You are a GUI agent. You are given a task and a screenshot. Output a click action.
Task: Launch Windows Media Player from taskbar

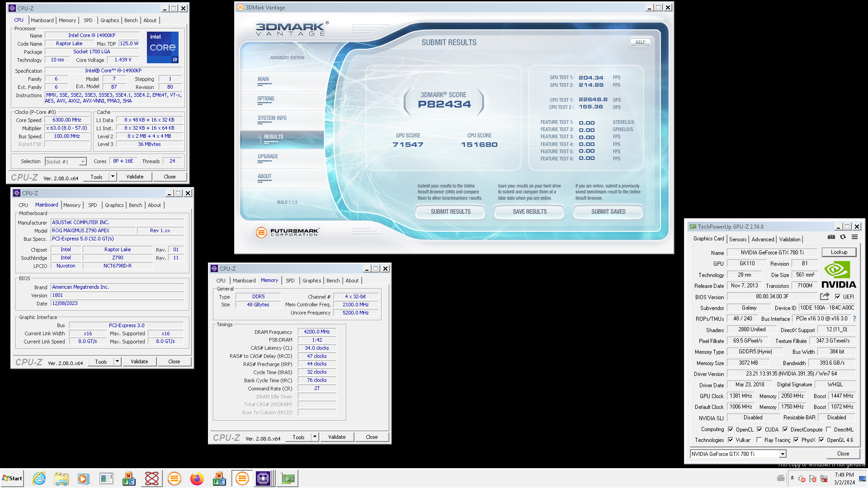pos(83,479)
